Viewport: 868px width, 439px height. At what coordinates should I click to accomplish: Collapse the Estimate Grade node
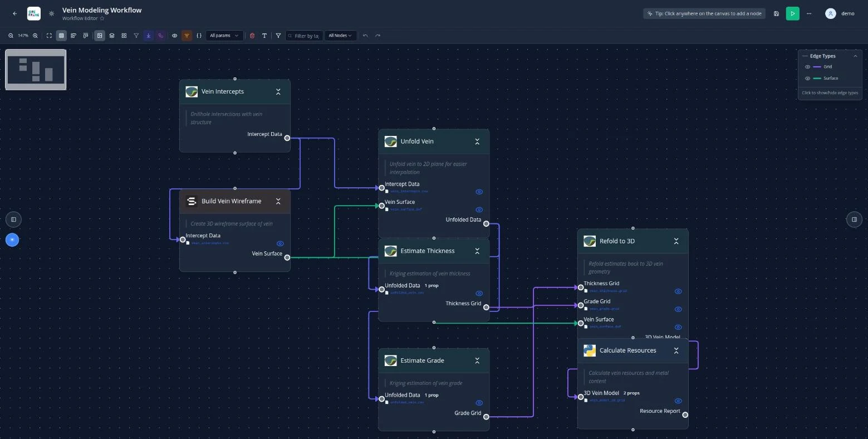(477, 361)
